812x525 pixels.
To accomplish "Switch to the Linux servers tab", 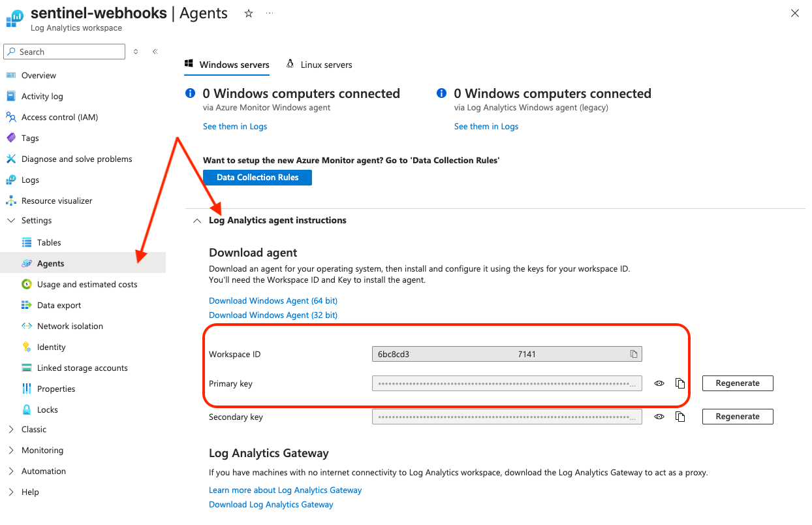I will (319, 65).
